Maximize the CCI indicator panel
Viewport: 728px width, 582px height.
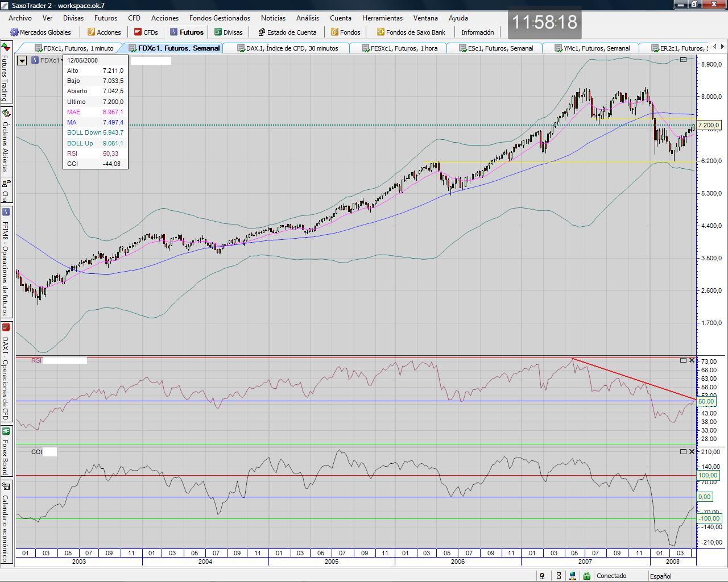(x=683, y=451)
